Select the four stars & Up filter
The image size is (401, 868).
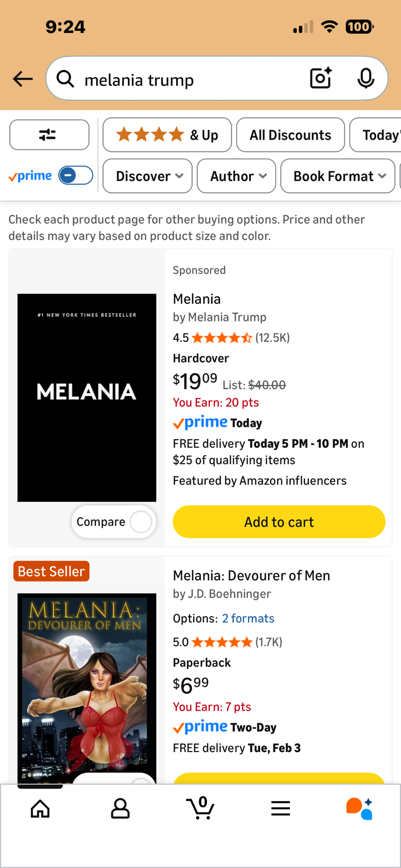click(167, 135)
